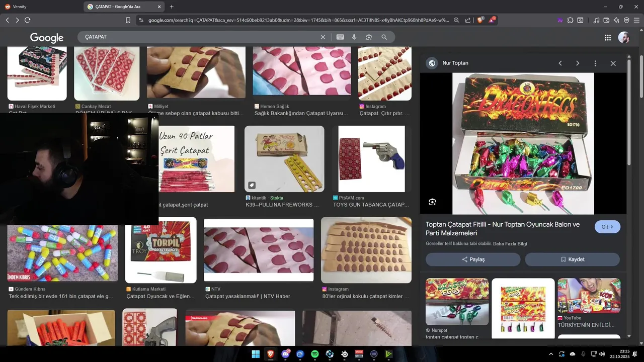644x362 pixels.
Task: Open the volume control in the tray
Action: (x=602, y=354)
